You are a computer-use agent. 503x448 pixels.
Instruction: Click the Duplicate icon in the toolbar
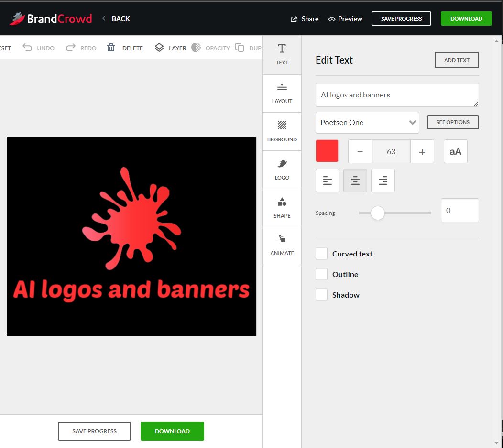[240, 47]
